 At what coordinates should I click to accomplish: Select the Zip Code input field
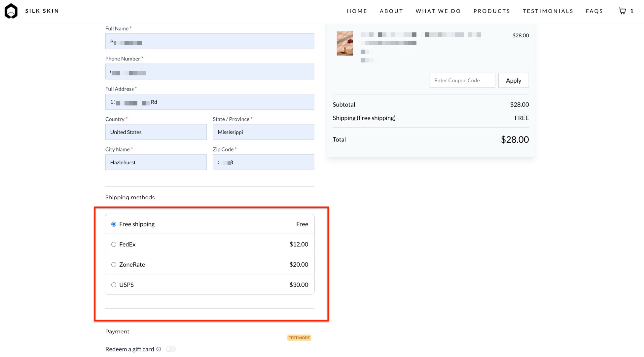click(x=263, y=162)
